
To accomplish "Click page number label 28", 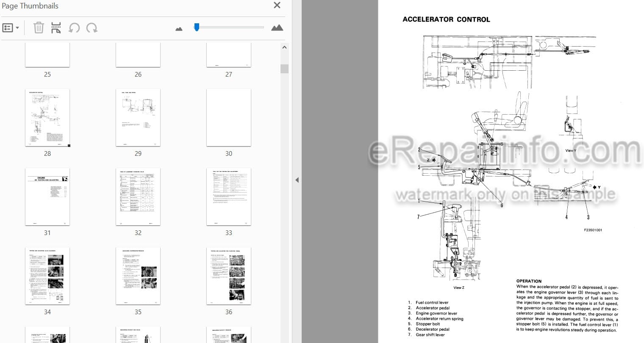I will [47, 154].
